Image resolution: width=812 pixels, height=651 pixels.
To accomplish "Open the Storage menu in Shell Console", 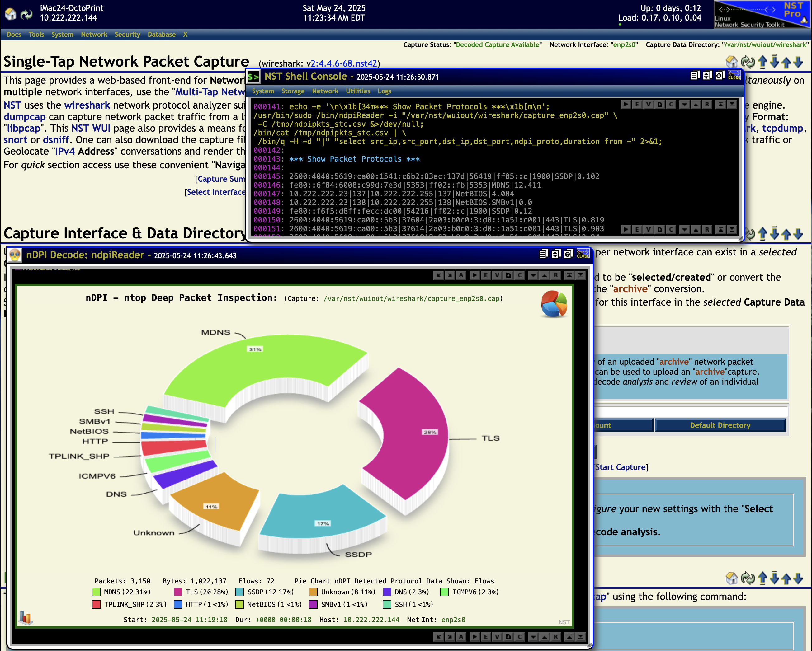I will [x=293, y=91].
